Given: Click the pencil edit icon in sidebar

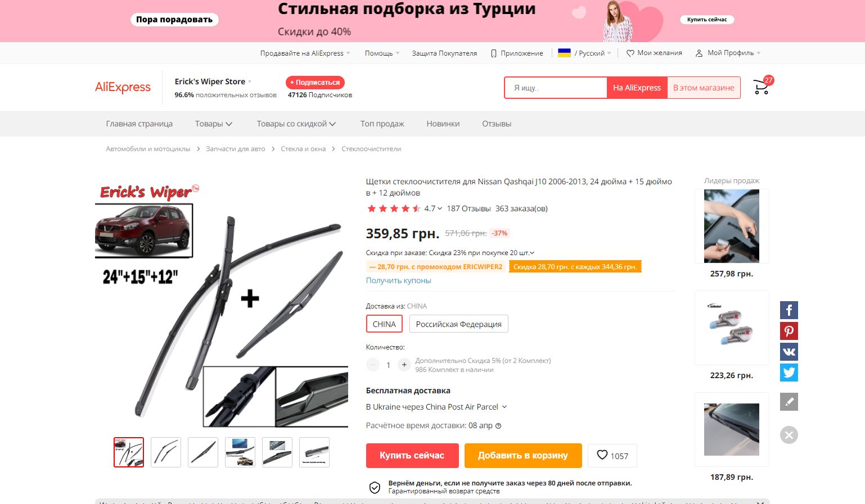Looking at the screenshot, I should 789,402.
